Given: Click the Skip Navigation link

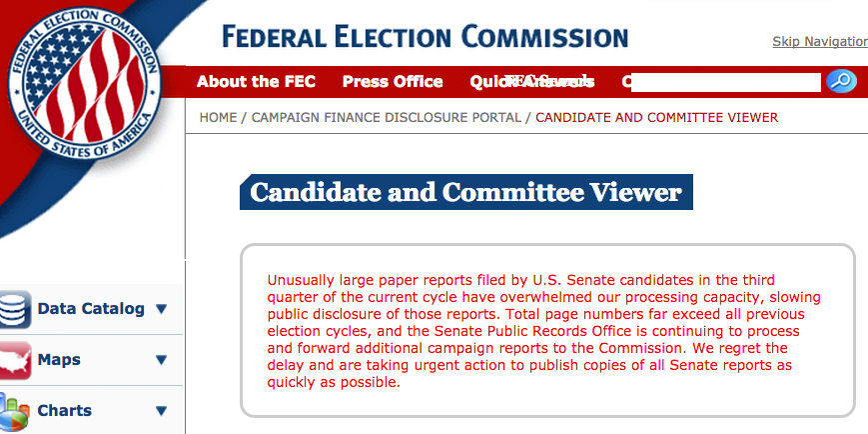Looking at the screenshot, I should (x=820, y=42).
